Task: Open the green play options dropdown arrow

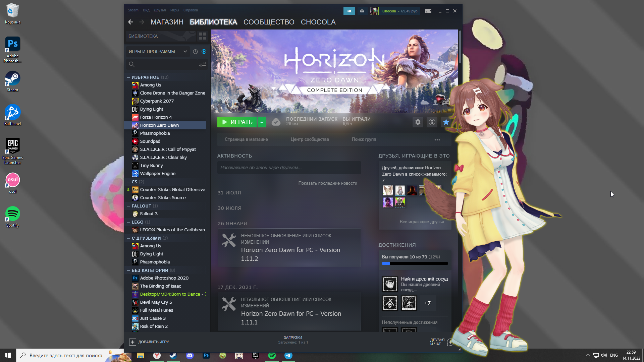Action: point(262,122)
